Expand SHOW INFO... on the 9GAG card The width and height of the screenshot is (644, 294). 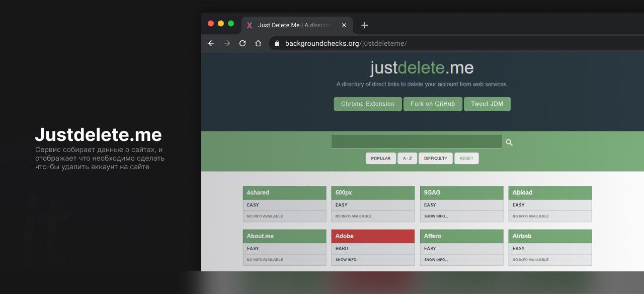point(436,216)
